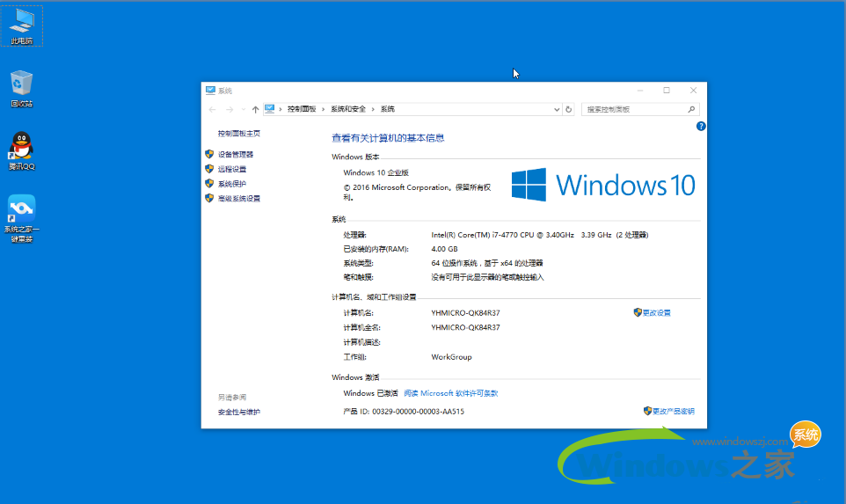Select the product ID 00329-00000-00003-AA515

[x=418, y=411]
